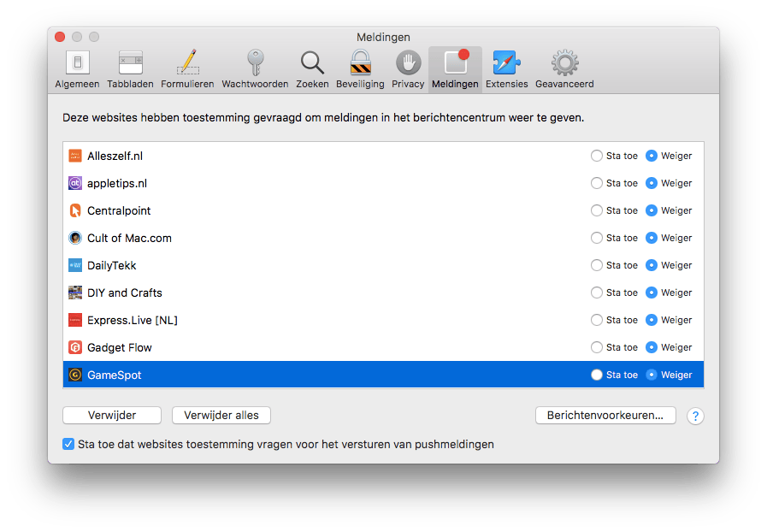The height and width of the screenshot is (532, 767).
Task: Select Weiger for Cult of Mac.com
Action: 651,238
